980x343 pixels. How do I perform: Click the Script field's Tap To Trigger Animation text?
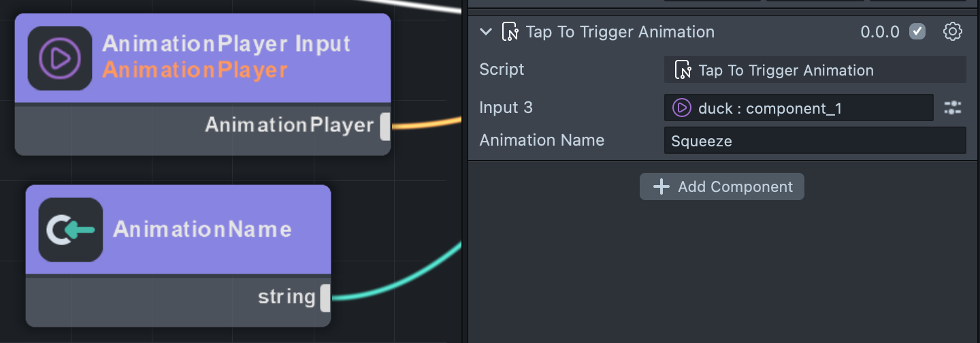(786, 70)
